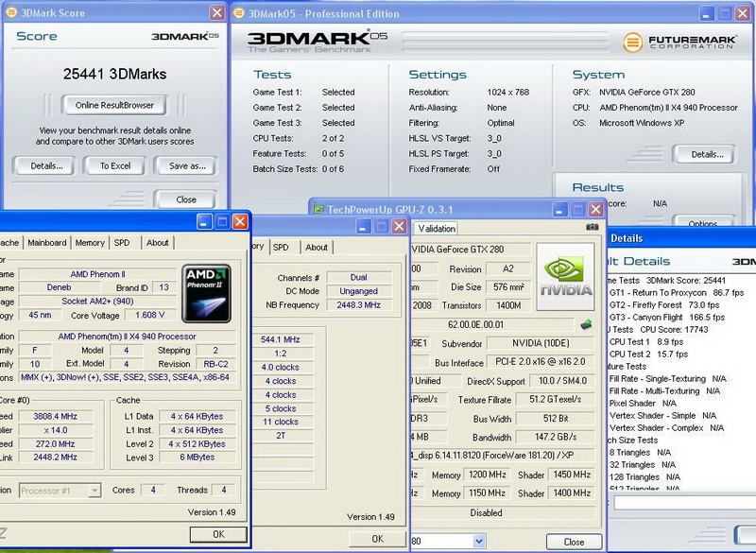Click the Memory clock value 1150 MHz
756x553 pixels.
click(x=487, y=493)
